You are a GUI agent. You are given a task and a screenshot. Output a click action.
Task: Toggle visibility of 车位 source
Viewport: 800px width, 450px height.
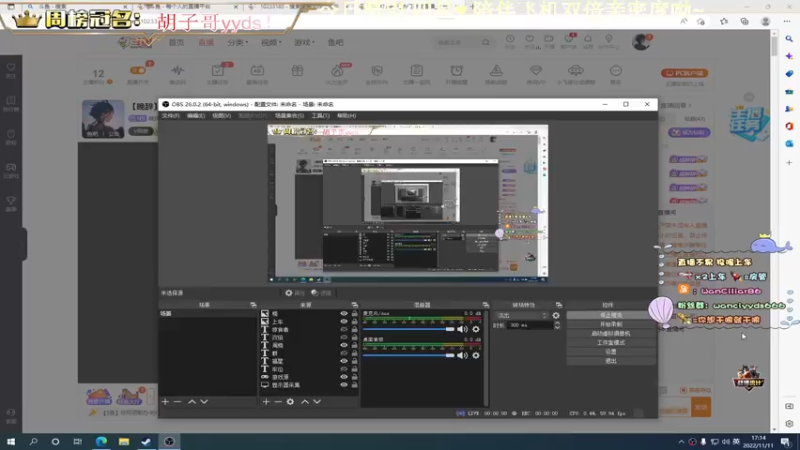pos(344,369)
